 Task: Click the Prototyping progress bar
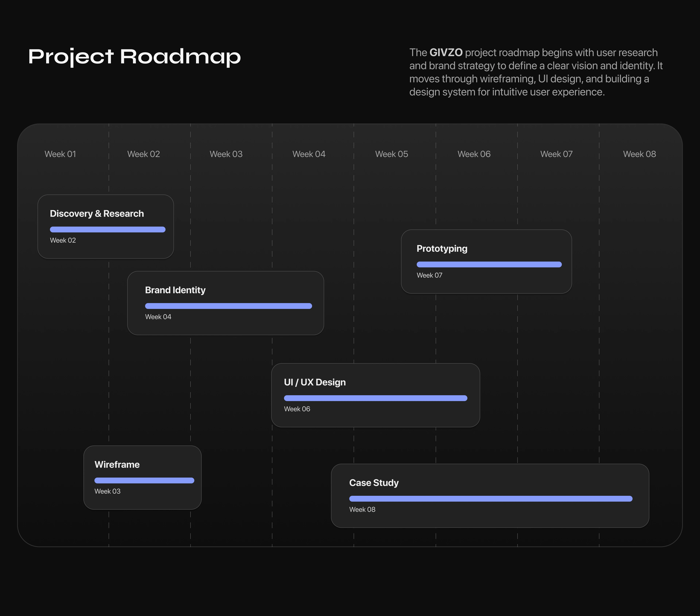489,264
